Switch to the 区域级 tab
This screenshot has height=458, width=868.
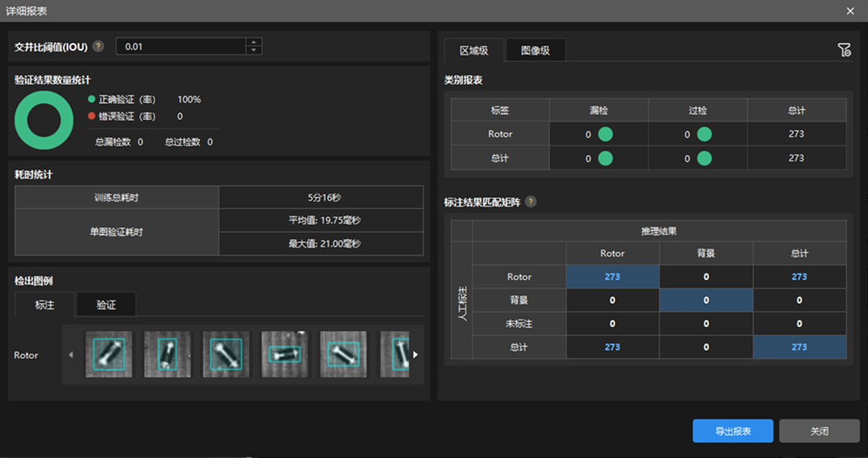coord(474,51)
